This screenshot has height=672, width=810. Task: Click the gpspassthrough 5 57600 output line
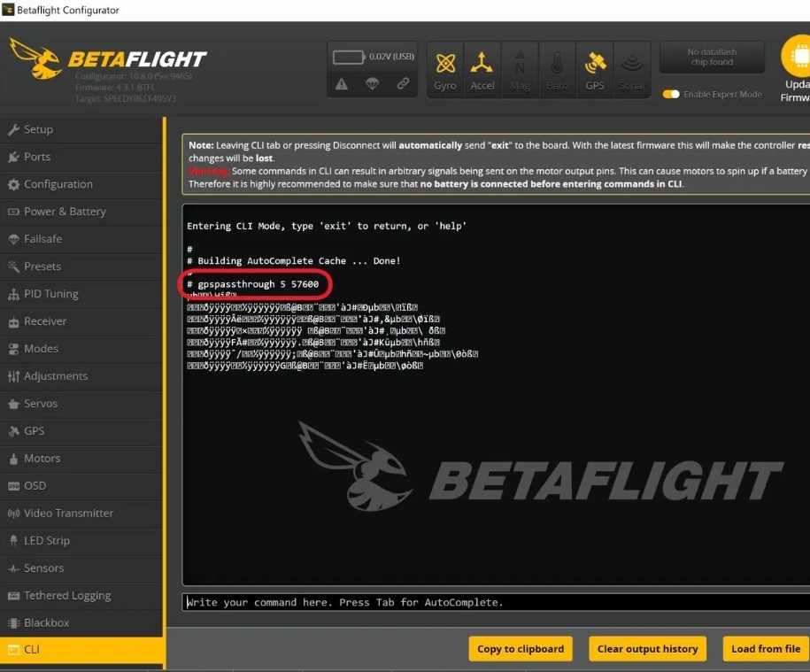[x=253, y=284]
